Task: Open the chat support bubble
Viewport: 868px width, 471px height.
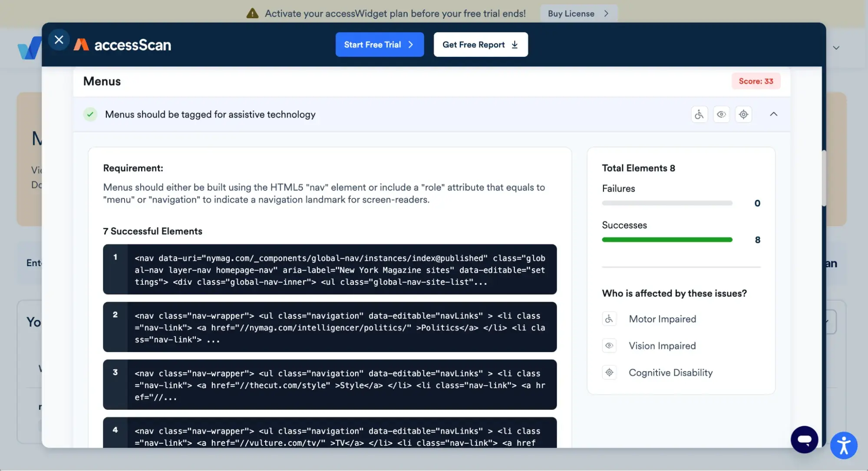Action: (804, 440)
